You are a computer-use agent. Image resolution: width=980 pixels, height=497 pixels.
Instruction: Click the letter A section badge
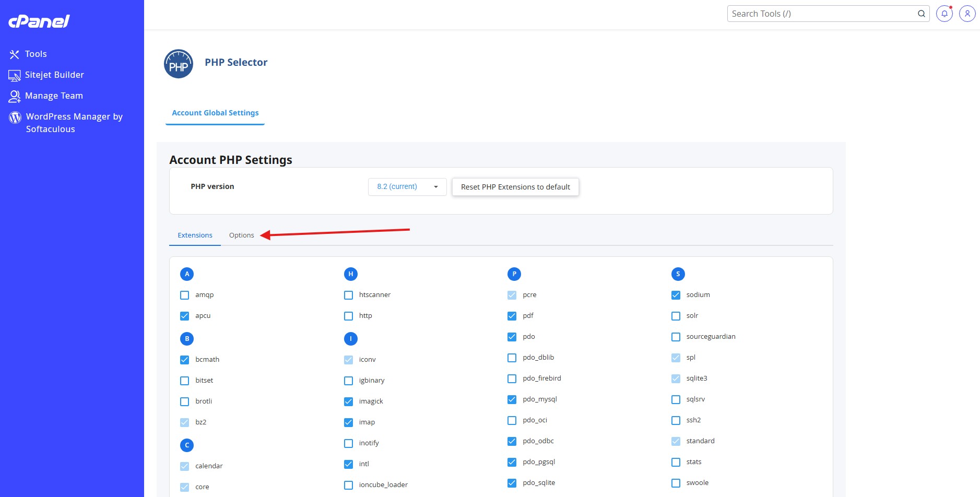(x=187, y=274)
